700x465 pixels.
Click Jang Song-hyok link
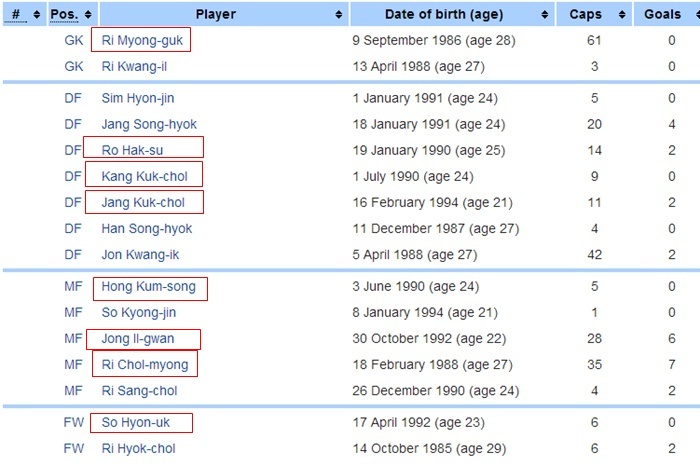click(149, 124)
